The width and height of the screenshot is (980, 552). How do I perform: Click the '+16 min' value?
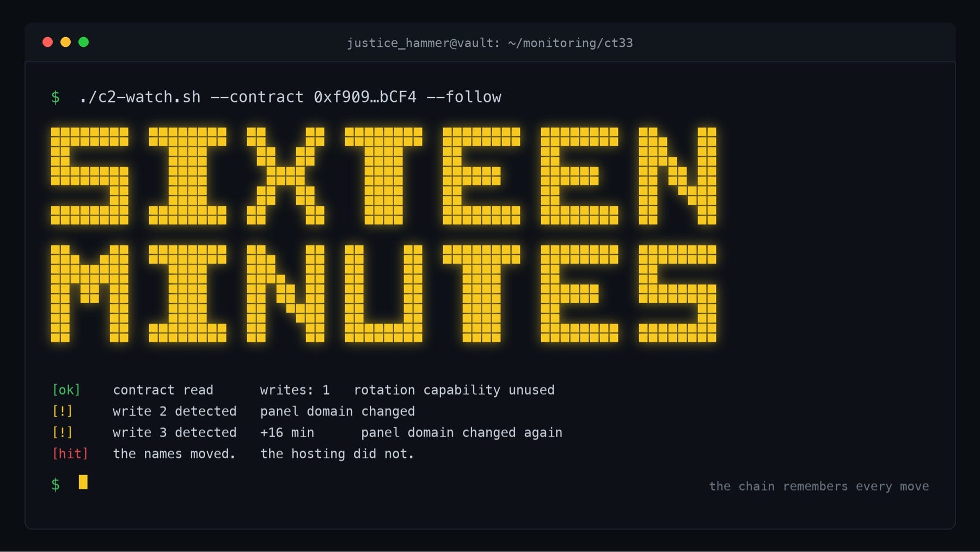click(287, 433)
